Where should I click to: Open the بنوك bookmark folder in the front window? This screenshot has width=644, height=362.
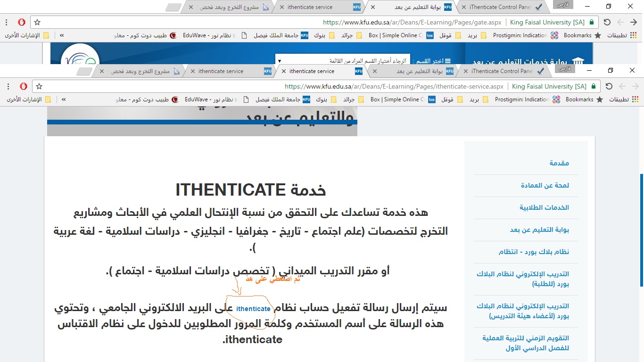click(x=326, y=99)
